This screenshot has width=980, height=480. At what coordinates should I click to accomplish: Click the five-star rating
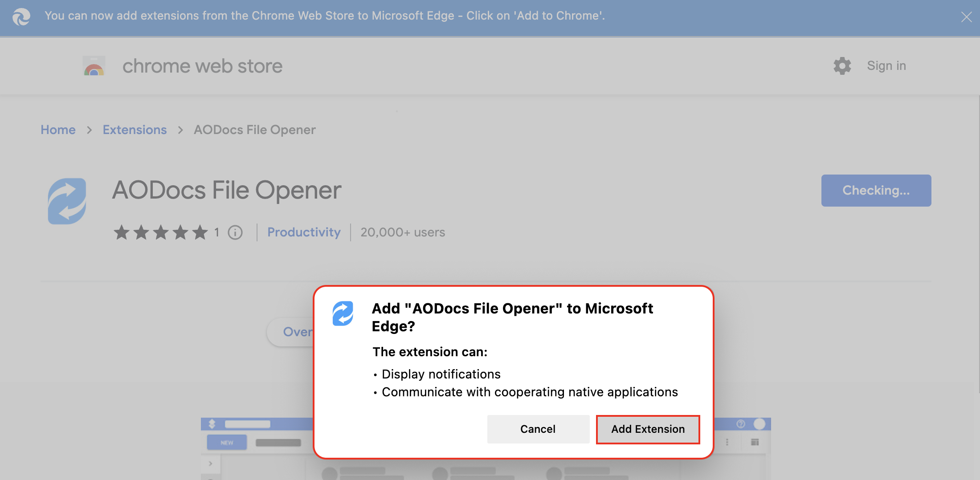pyautogui.click(x=161, y=232)
